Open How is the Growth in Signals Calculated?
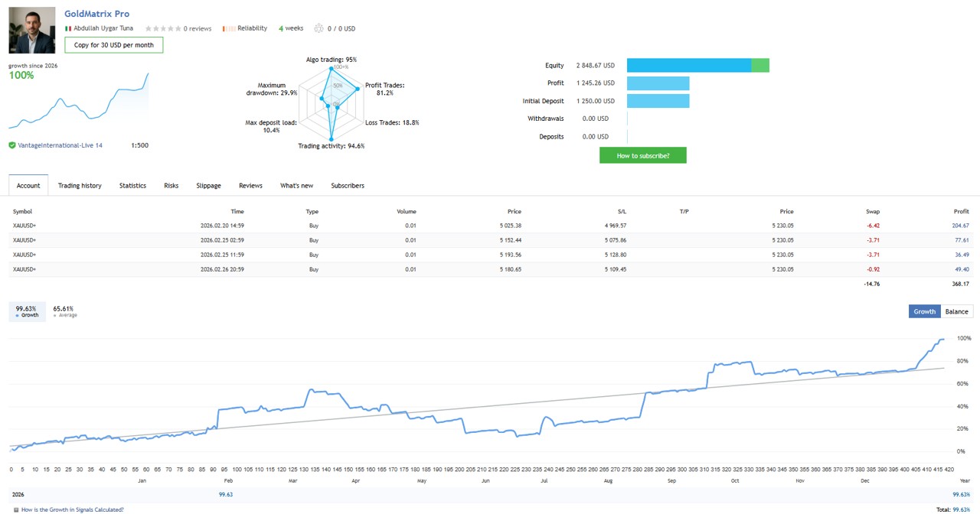The width and height of the screenshot is (980, 514). coord(73,509)
